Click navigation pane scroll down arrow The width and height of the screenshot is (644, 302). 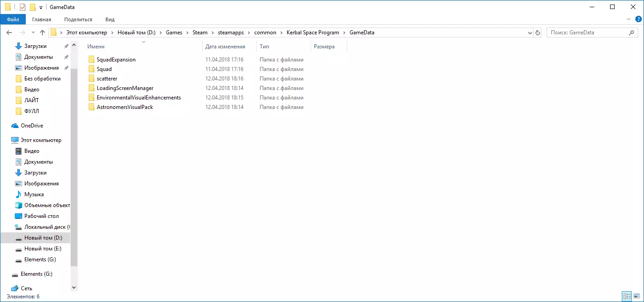[x=74, y=288]
